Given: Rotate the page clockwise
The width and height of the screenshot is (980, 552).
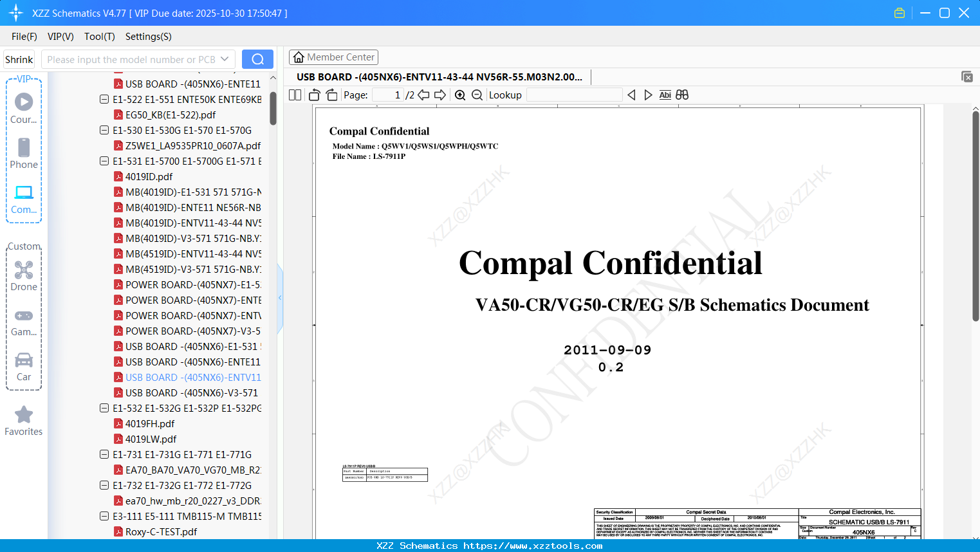Looking at the screenshot, I should click(331, 95).
